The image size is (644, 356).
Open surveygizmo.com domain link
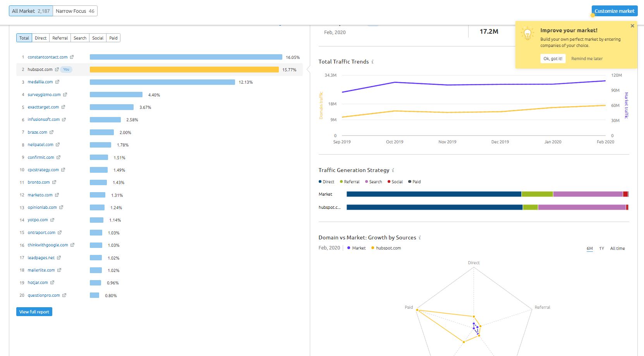(x=44, y=95)
